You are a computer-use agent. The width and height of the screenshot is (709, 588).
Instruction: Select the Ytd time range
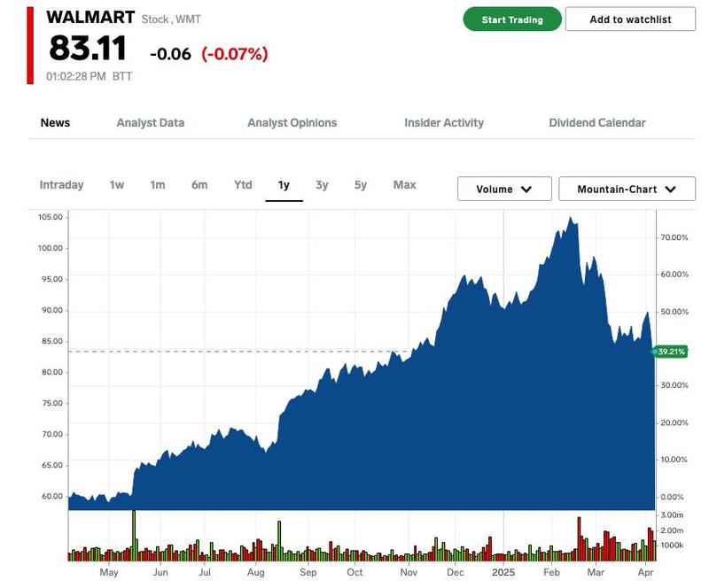[243, 185]
